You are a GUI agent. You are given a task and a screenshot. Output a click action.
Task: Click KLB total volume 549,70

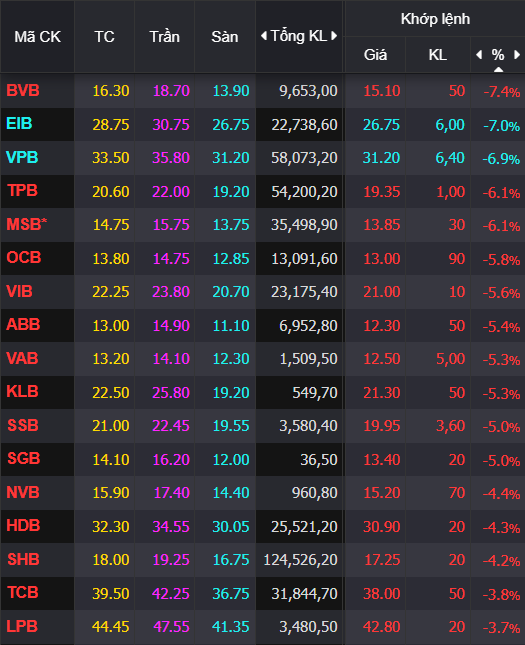pyautogui.click(x=315, y=393)
